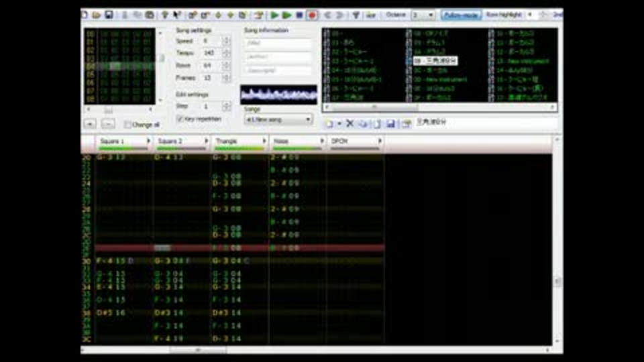Clone the selected instrument icon
The height and width of the screenshot is (362, 644).
[x=364, y=123]
